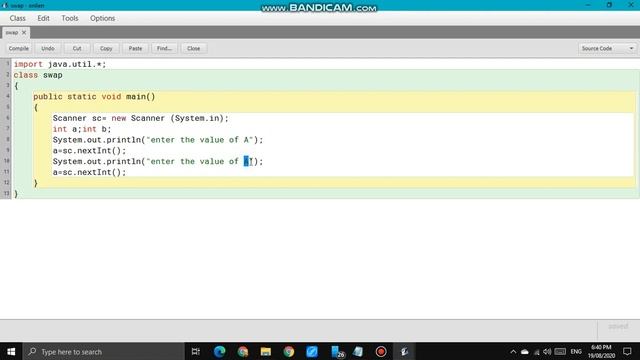Click the Find... button

click(164, 48)
